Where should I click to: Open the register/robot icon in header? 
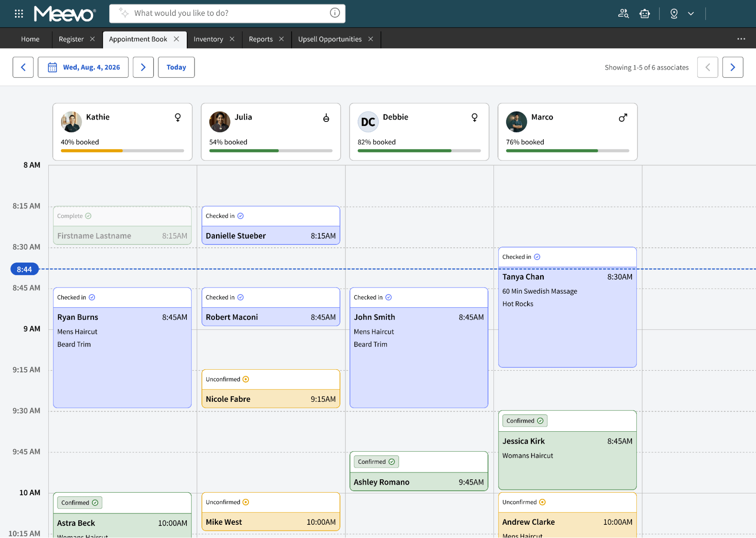coord(645,14)
